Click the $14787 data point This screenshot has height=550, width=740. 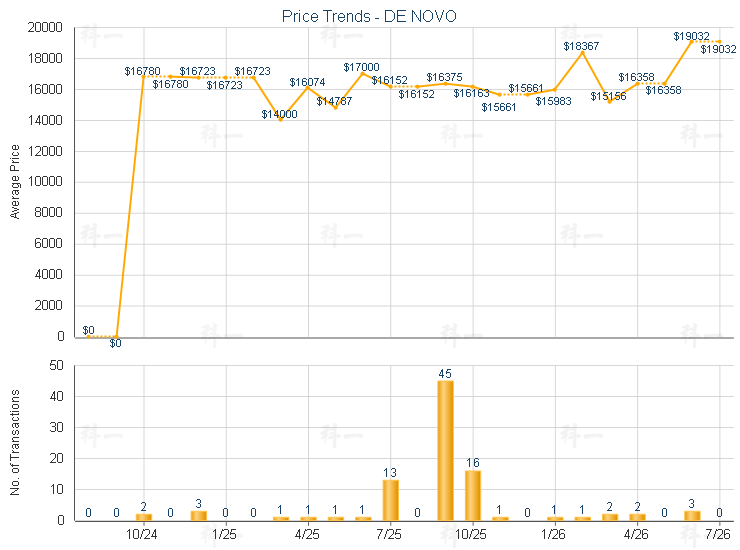click(336, 108)
